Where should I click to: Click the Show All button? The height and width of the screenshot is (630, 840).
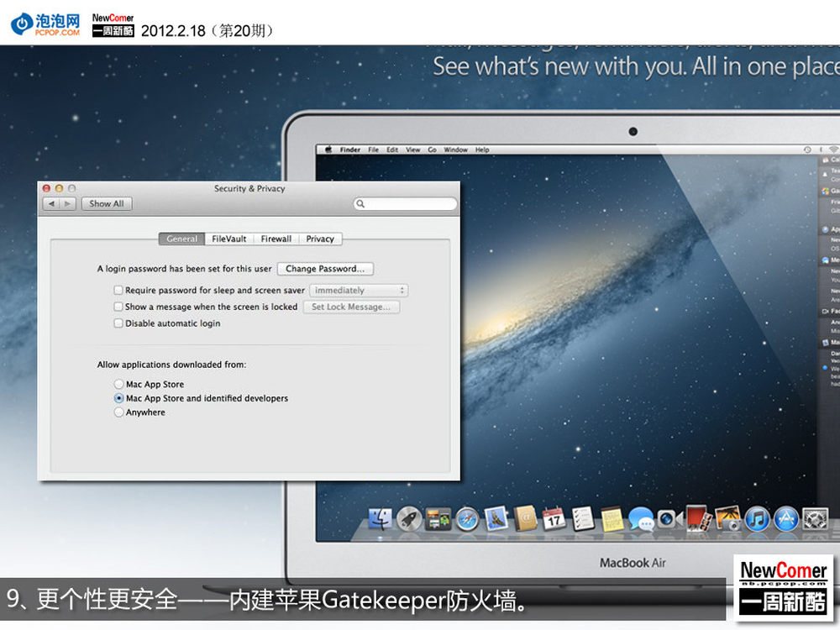coord(106,203)
